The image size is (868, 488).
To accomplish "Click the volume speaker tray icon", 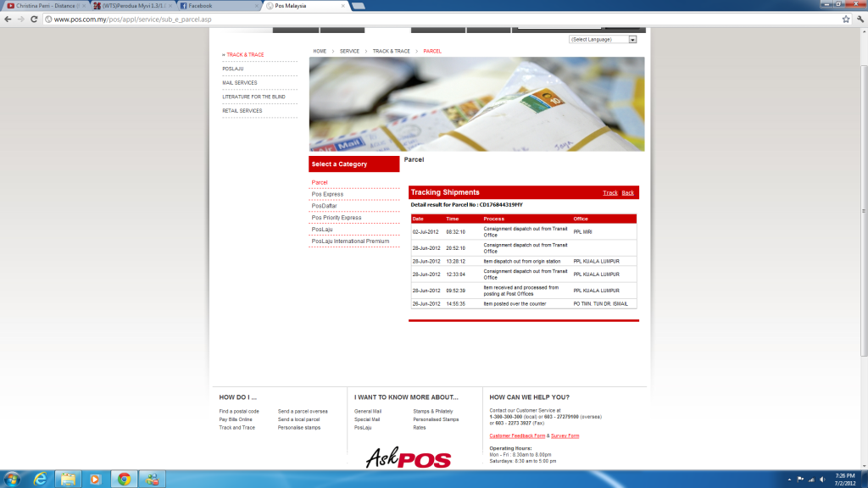I will (x=823, y=479).
